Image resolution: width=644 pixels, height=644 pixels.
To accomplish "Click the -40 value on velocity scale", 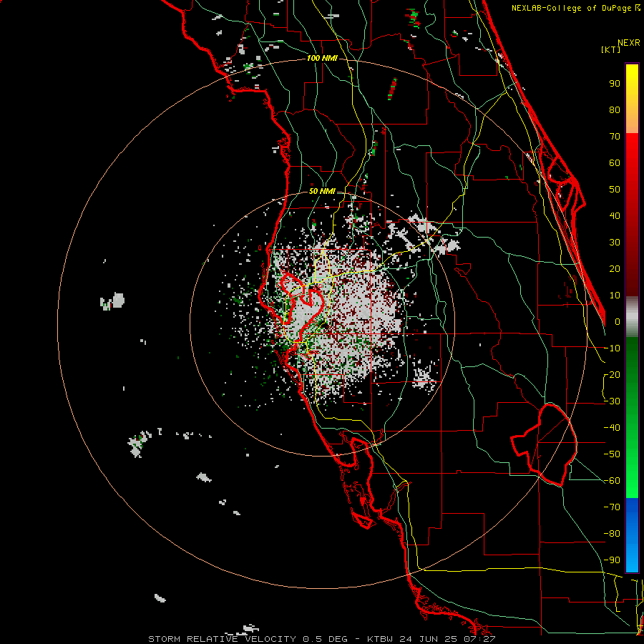I will tap(612, 428).
